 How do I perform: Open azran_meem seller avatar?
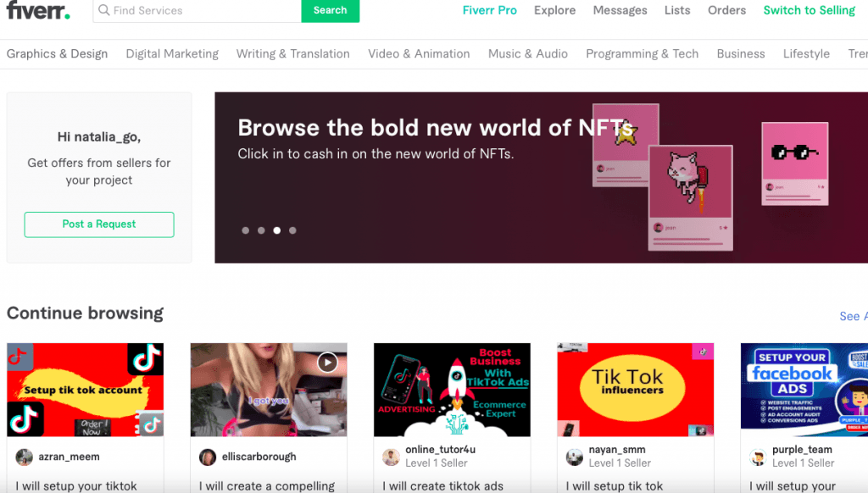pos(25,457)
